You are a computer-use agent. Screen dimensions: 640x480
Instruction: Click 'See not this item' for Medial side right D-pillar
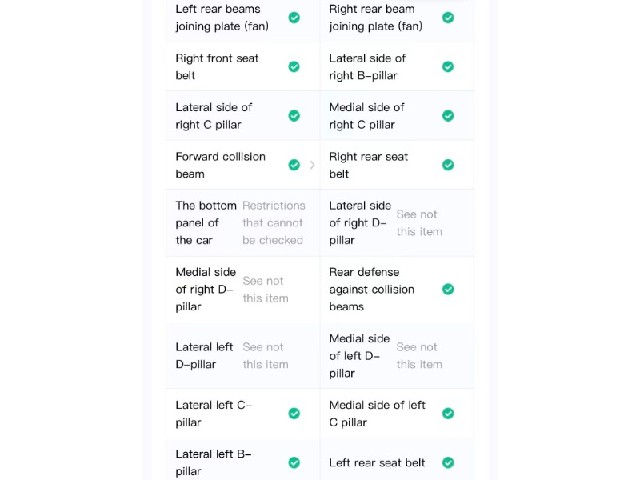pos(265,289)
